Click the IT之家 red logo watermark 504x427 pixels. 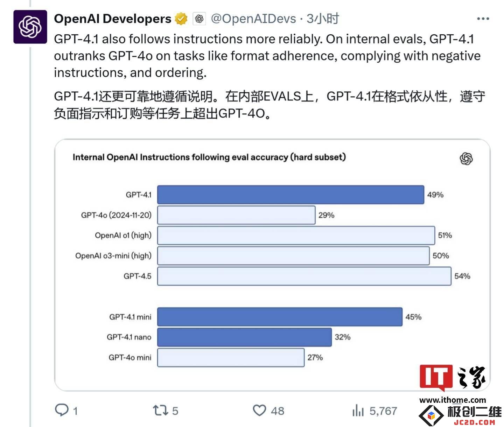453,377
